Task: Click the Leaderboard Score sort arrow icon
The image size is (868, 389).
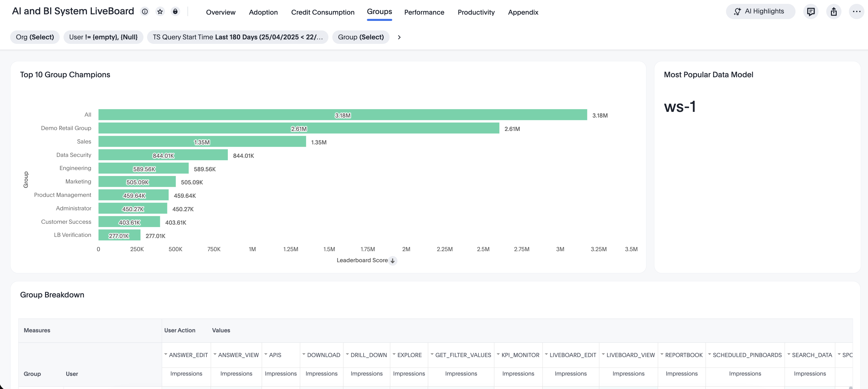Action: (393, 260)
